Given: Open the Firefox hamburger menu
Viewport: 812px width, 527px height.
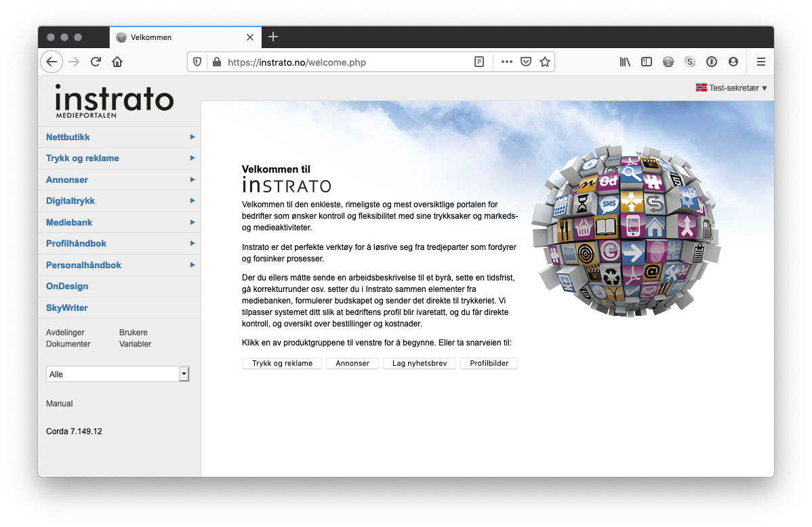Looking at the screenshot, I should point(760,62).
